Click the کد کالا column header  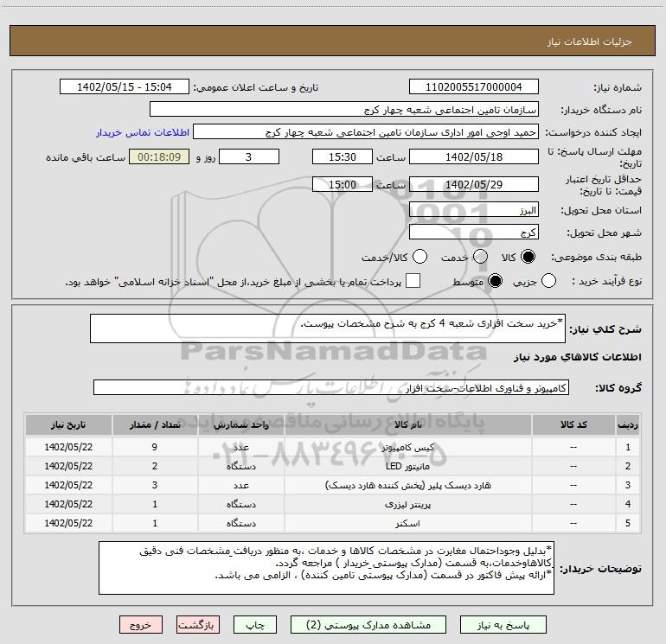(x=573, y=425)
